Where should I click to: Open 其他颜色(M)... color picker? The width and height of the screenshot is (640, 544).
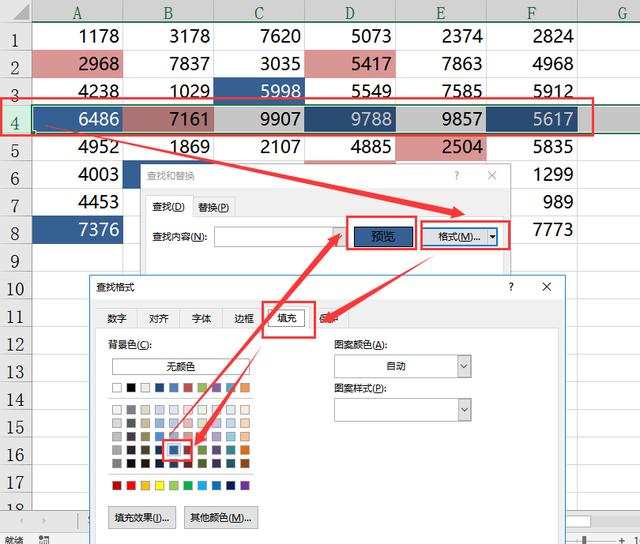pyautogui.click(x=221, y=518)
